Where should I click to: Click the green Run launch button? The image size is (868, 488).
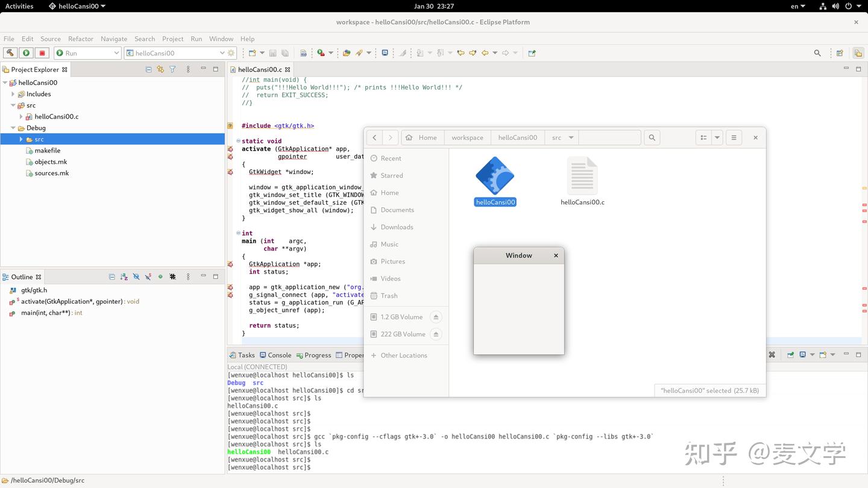(26, 53)
